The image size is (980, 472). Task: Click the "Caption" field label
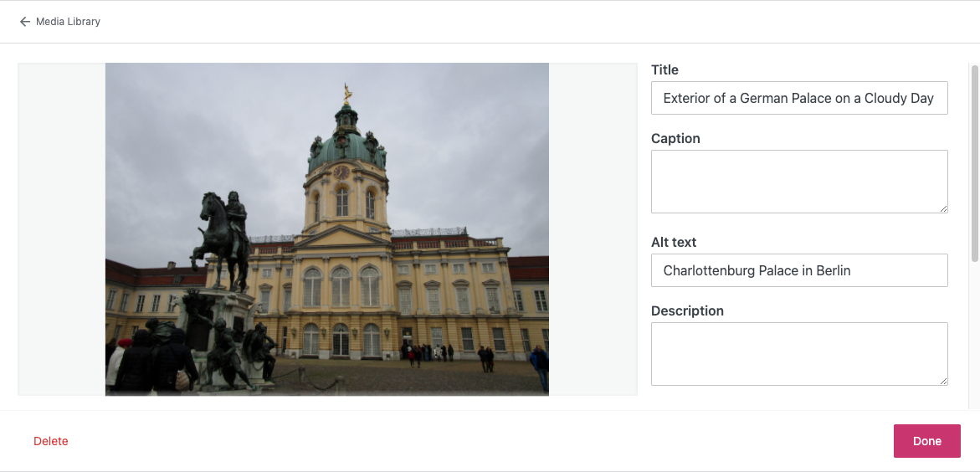675,139
